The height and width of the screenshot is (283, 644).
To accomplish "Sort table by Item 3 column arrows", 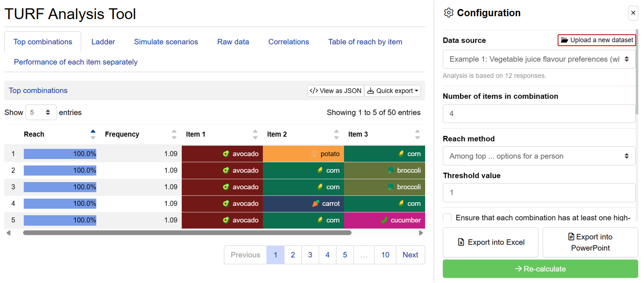I will (x=417, y=134).
